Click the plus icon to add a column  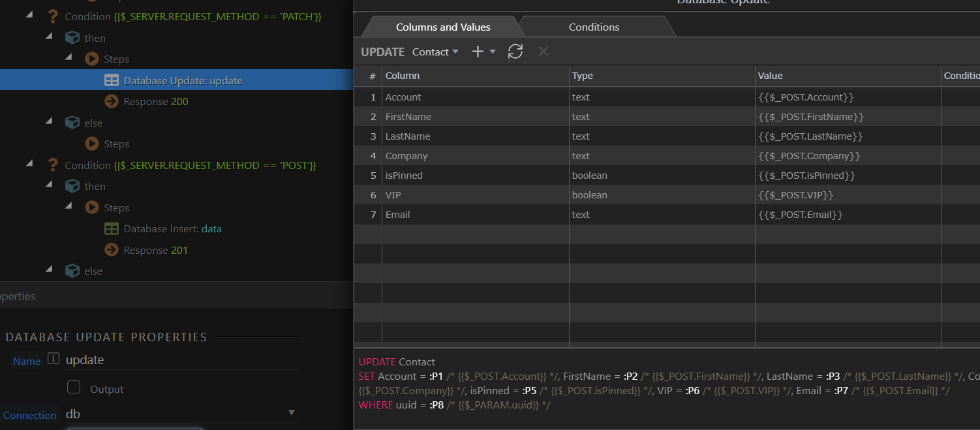(478, 52)
